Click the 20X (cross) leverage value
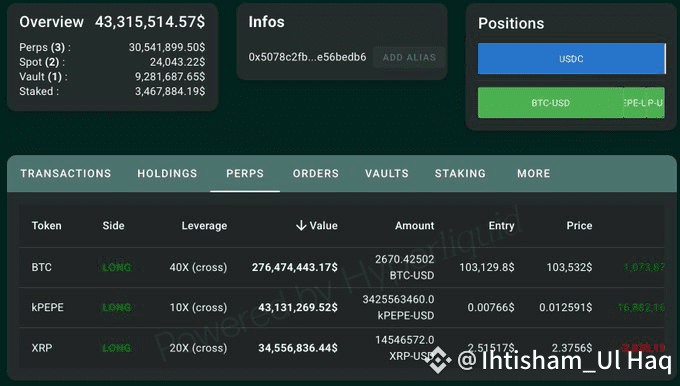This screenshot has width=680, height=386. click(x=198, y=348)
